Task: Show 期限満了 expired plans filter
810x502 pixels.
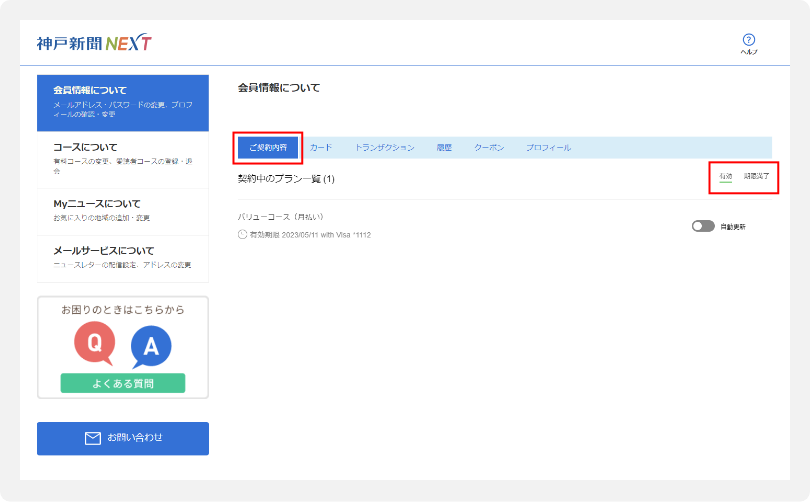Action: click(757, 176)
